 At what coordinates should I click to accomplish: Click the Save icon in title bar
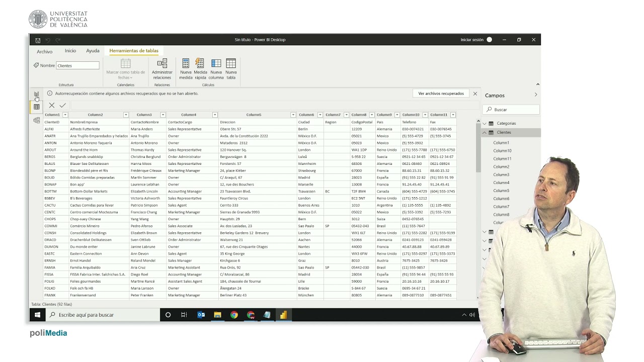click(x=38, y=40)
